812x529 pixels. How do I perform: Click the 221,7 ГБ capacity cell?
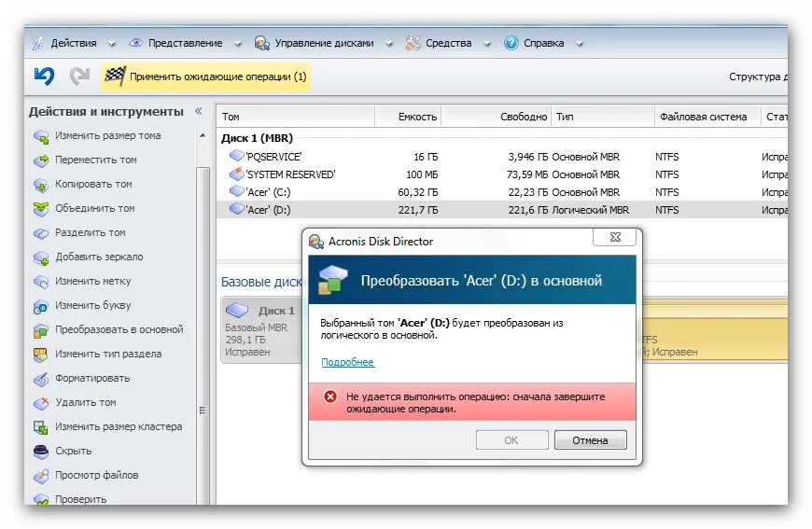click(418, 210)
